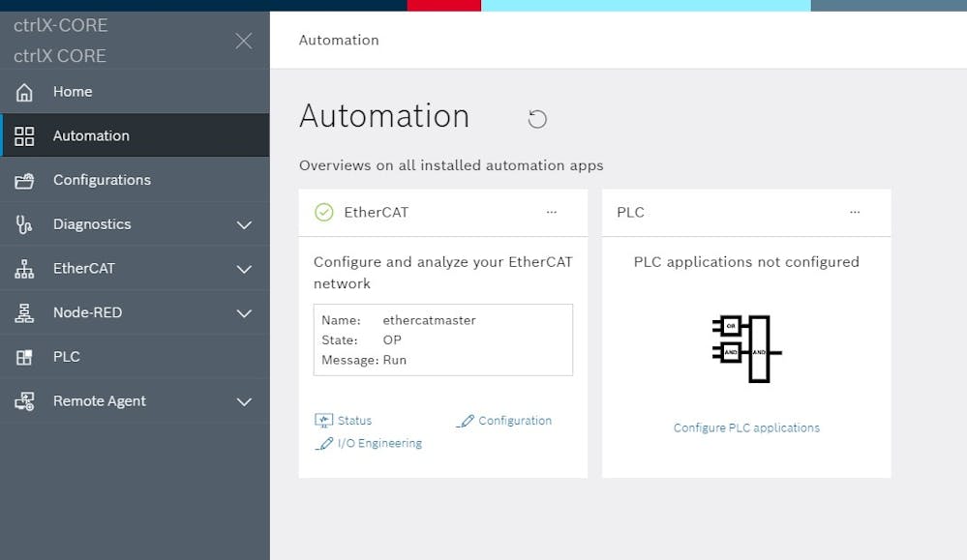Click the State value OP
The width and height of the screenshot is (967, 560).
(392, 340)
